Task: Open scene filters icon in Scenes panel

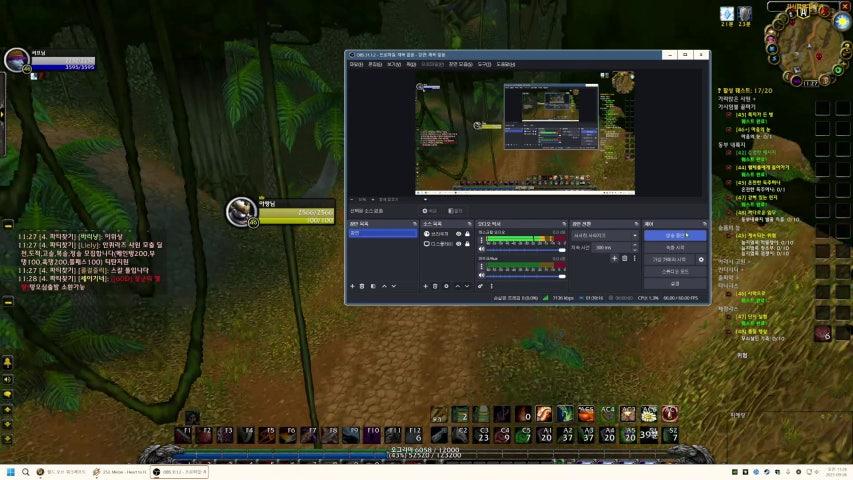Action: point(373,286)
